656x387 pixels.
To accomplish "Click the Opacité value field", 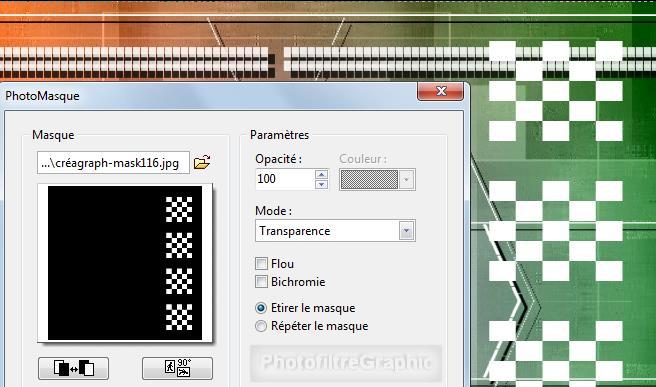I will [285, 179].
